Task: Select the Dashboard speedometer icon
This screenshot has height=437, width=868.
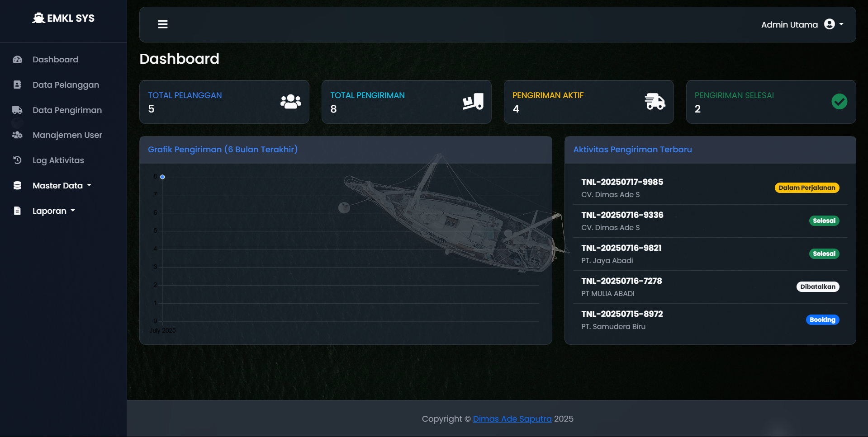Action: [x=17, y=59]
